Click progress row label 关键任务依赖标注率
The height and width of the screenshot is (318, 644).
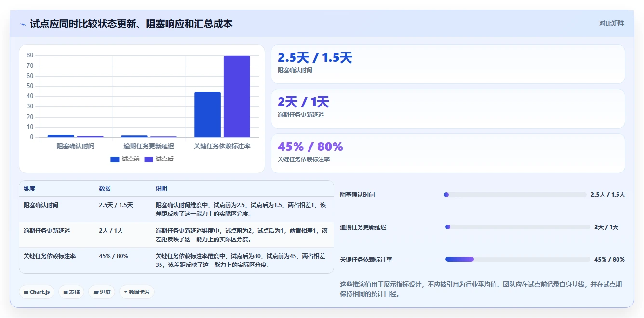point(366,260)
